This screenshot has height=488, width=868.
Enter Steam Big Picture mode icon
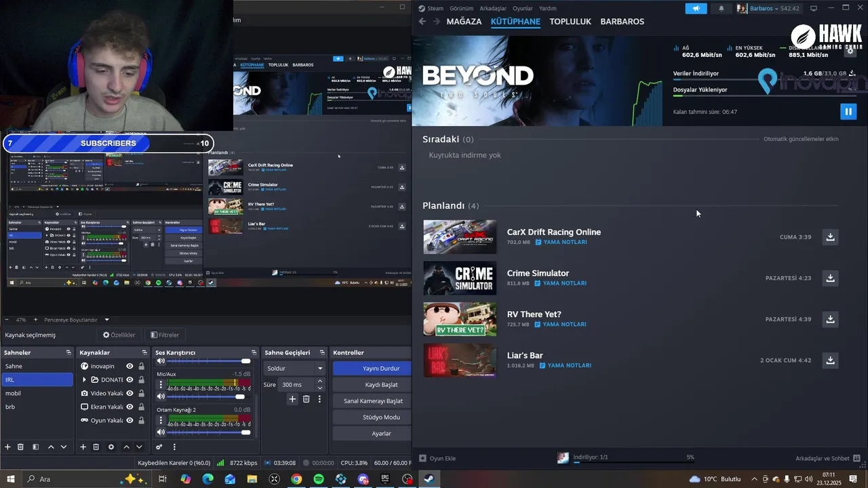coord(814,8)
